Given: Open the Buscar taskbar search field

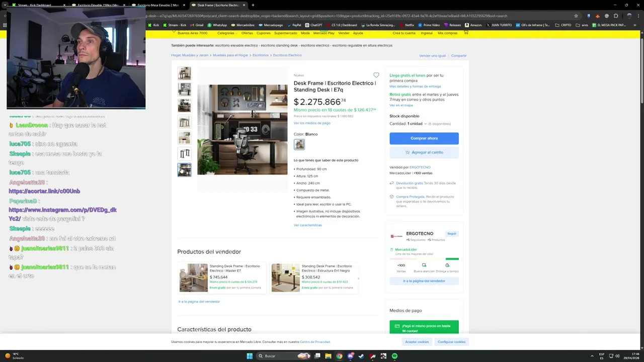Looking at the screenshot, I should pos(284,356).
